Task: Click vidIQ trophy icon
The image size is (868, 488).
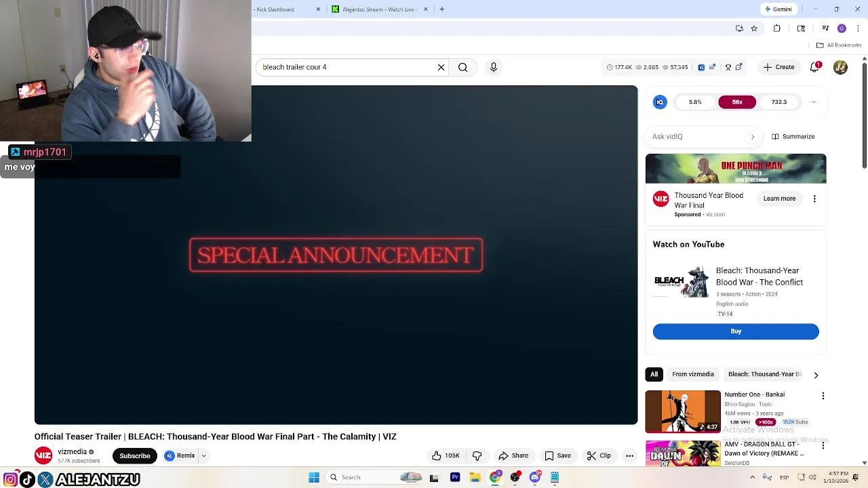Action: pos(728,67)
